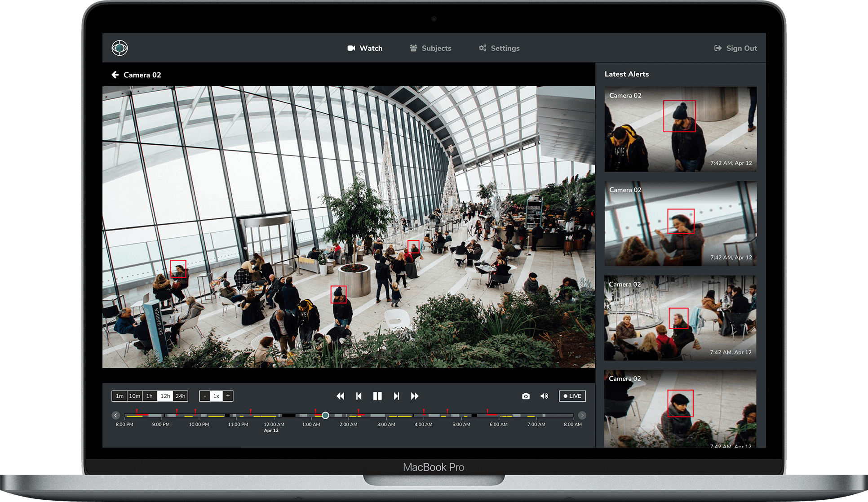The height and width of the screenshot is (502, 868).
Task: Skip to previous event
Action: click(x=359, y=396)
